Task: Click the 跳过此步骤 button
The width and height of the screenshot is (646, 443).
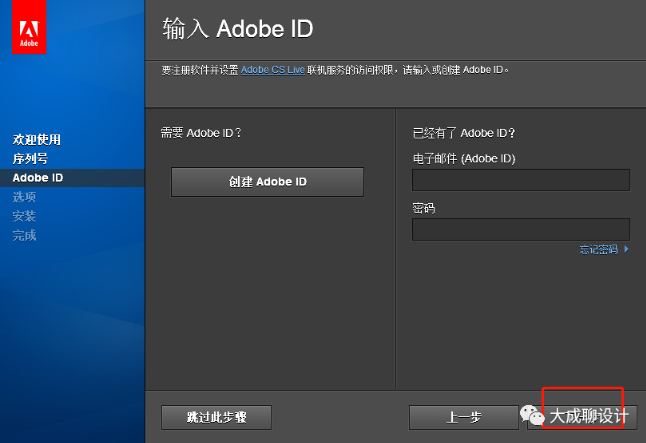Action: tap(216, 416)
